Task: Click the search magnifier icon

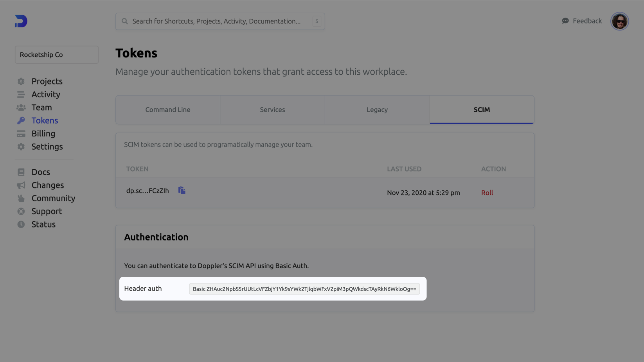Action: (125, 21)
